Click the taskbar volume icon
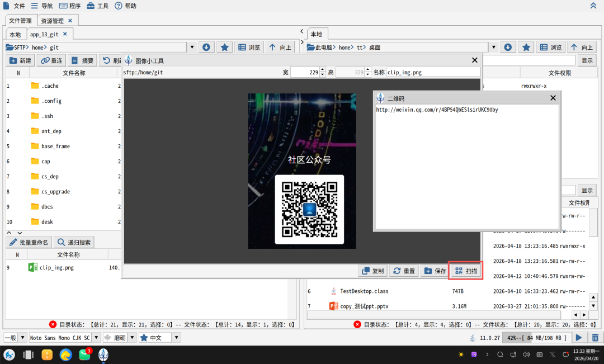 526,354
